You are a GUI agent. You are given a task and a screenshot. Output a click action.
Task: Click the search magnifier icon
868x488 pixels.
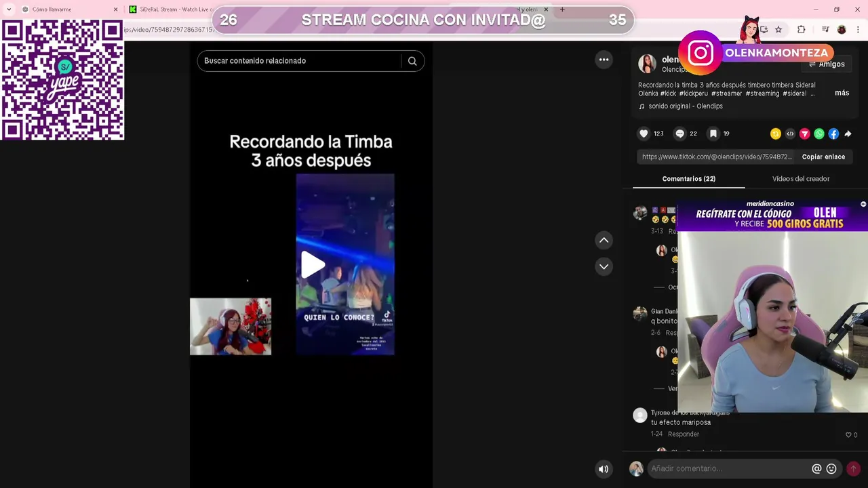[412, 61]
